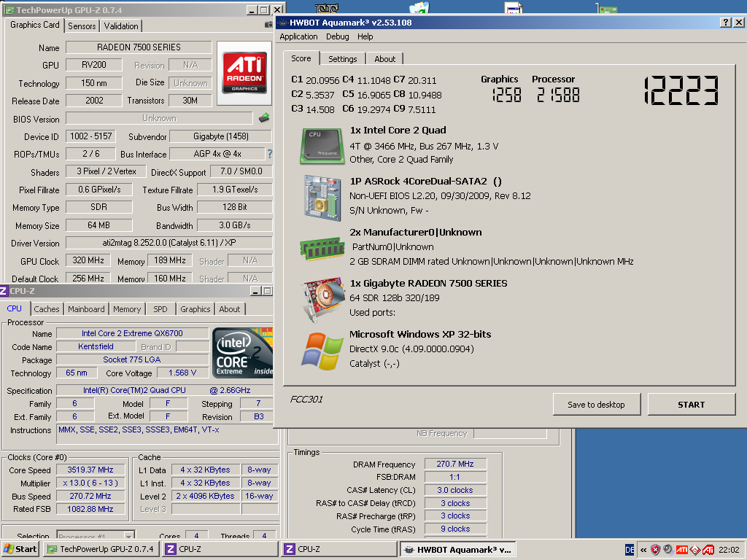747x560 pixels.
Task: Open About tab in HWBOT Aquamark
Action: pyautogui.click(x=384, y=59)
